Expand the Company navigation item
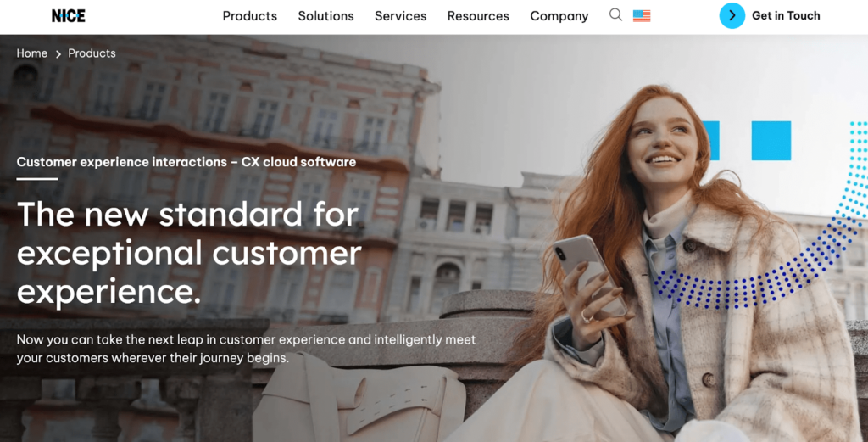Image resolution: width=868 pixels, height=442 pixels. (559, 16)
